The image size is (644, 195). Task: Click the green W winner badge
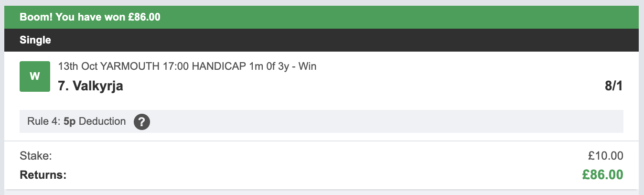pos(35,76)
